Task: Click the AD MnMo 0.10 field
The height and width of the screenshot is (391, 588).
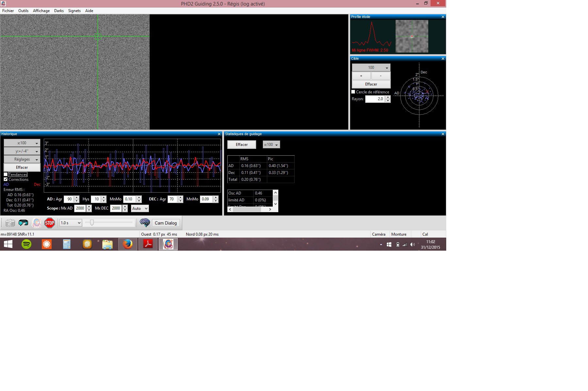Action: point(130,199)
